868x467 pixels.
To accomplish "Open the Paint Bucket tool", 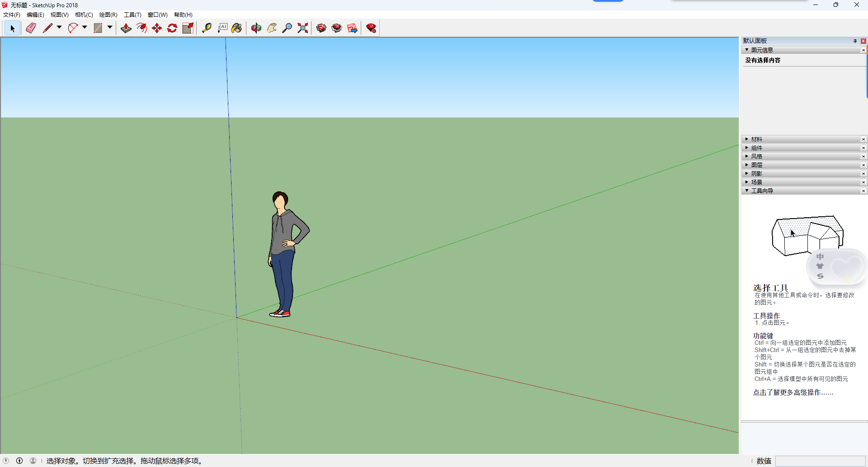I will 237,28.
